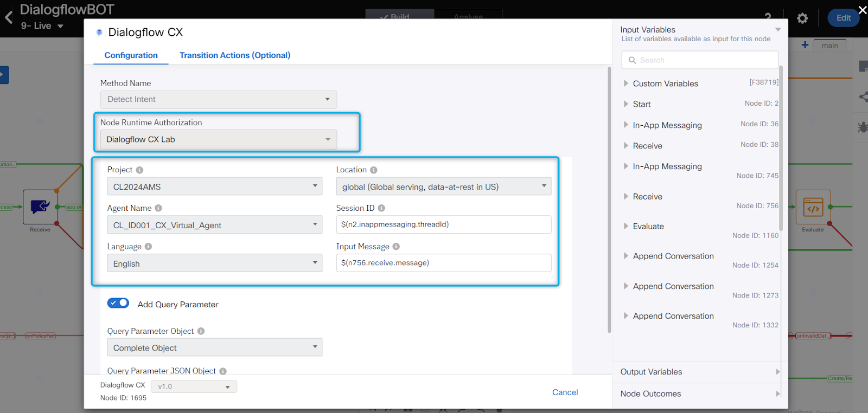Image resolution: width=868 pixels, height=413 pixels.
Task: Select the main canvas tab
Action: click(x=829, y=46)
